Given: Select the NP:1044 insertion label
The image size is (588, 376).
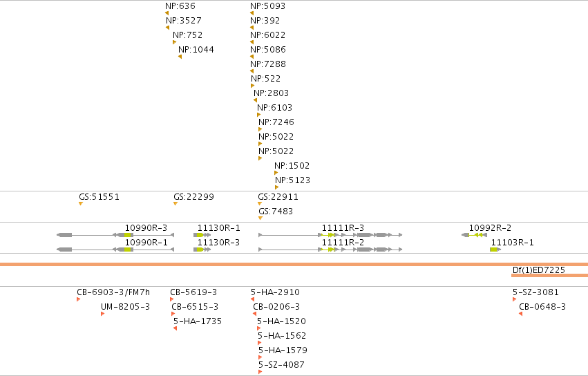Looking at the screenshot, I should click(196, 50).
